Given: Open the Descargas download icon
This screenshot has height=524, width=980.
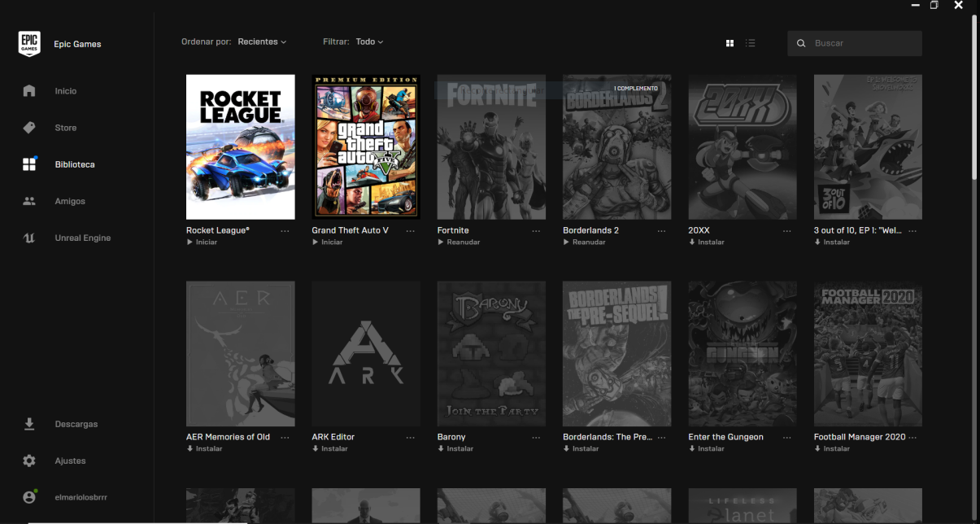Looking at the screenshot, I should click(x=29, y=424).
